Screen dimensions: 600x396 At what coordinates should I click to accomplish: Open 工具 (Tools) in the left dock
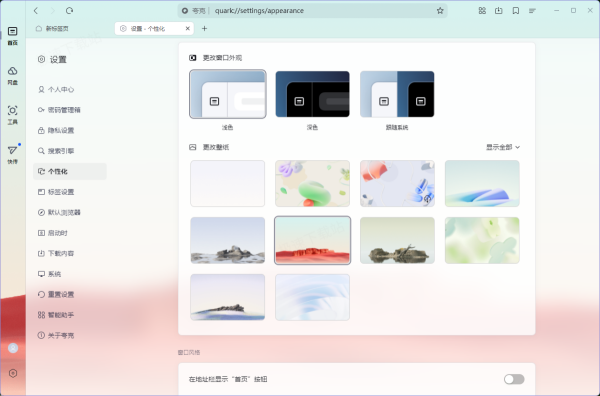(x=13, y=115)
